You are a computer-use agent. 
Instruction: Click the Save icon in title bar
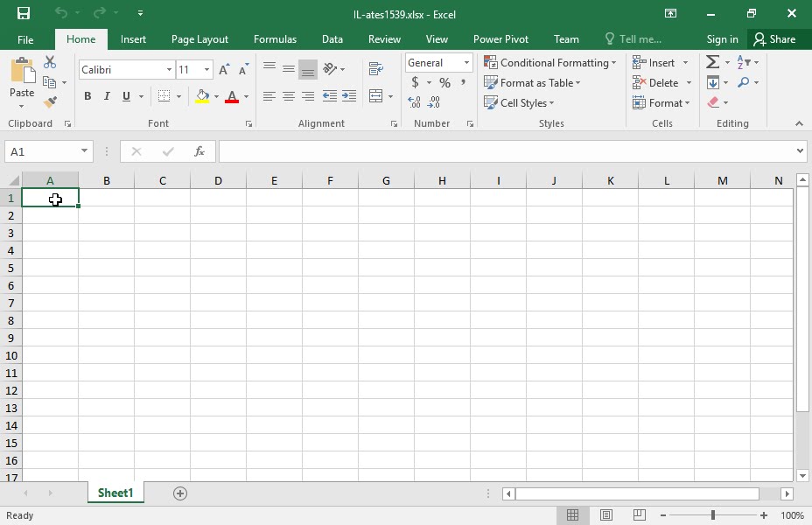[24, 13]
